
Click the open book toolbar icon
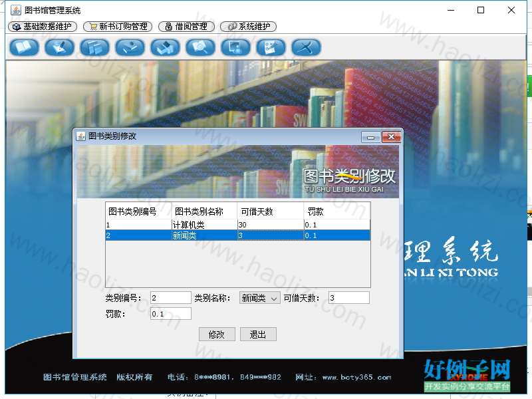(x=24, y=47)
